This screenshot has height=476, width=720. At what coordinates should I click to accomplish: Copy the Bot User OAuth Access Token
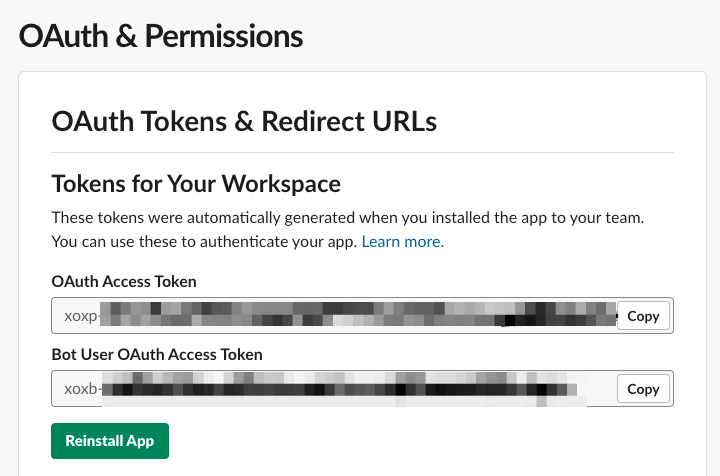click(x=643, y=389)
